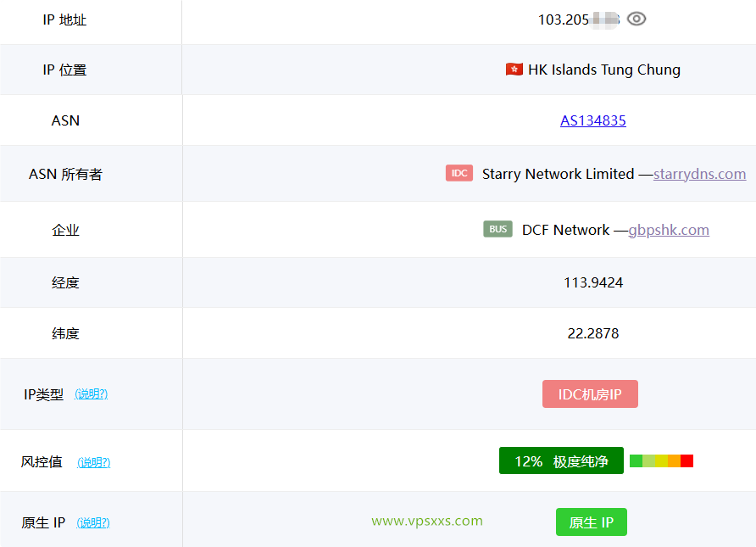Open the 说明 explainer next to 风控值

pyautogui.click(x=93, y=462)
